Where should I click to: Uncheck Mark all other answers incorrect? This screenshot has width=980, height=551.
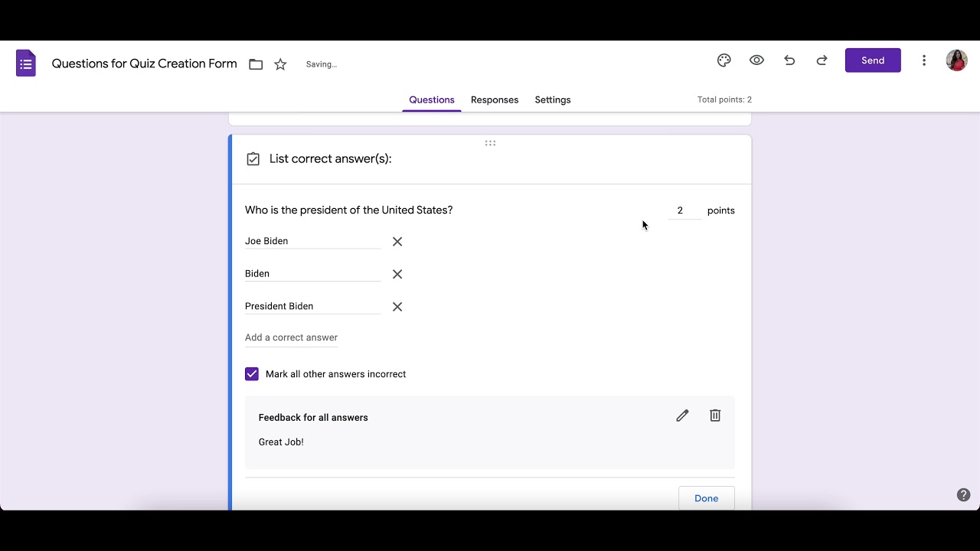click(x=252, y=374)
